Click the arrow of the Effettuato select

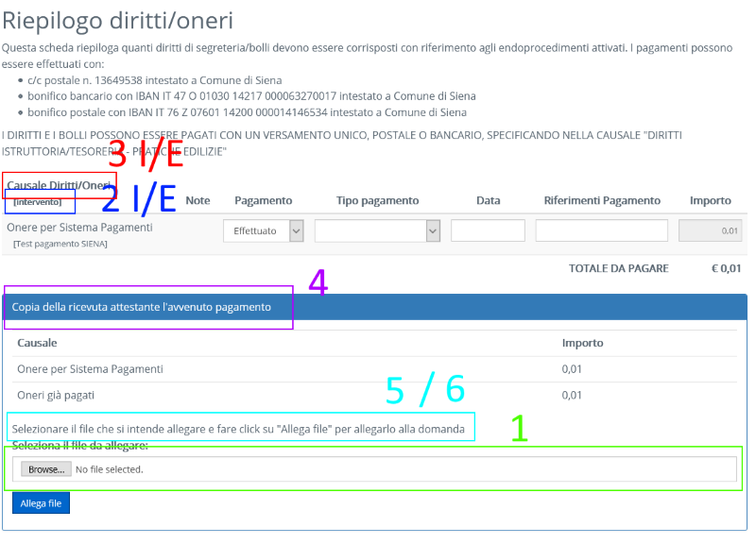(296, 230)
